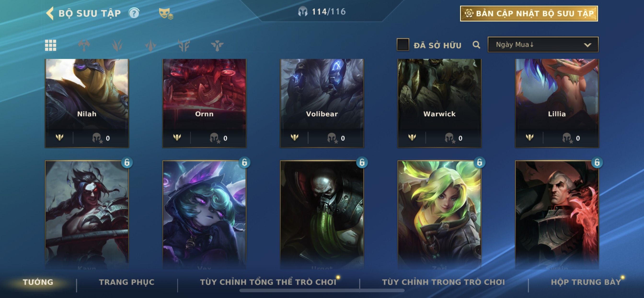Filter by the fighter role icon
644x298 pixels.
84,45
